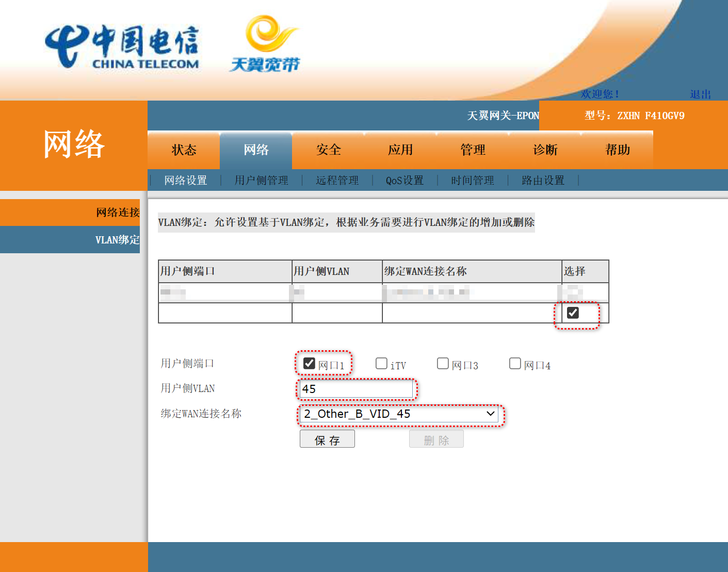This screenshot has width=728, height=572.
Task: Uncheck the 网口1 port checkbox
Action: pyautogui.click(x=309, y=364)
